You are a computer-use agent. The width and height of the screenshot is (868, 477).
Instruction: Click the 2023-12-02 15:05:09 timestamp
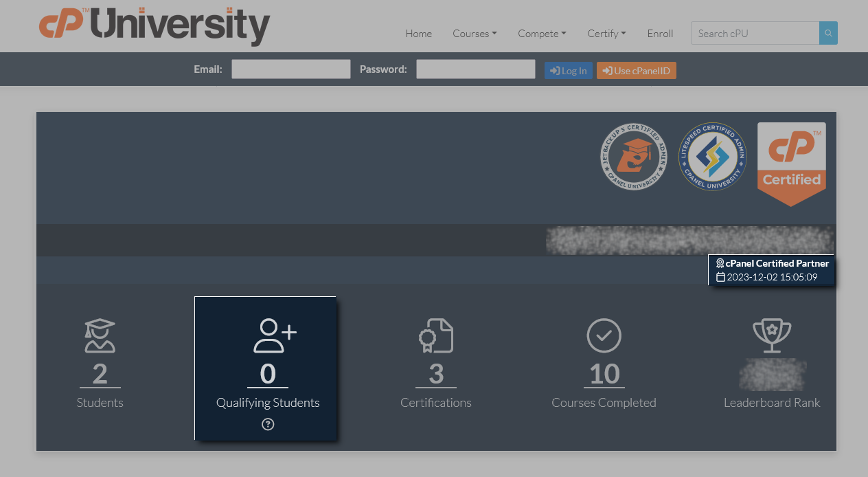(773, 277)
